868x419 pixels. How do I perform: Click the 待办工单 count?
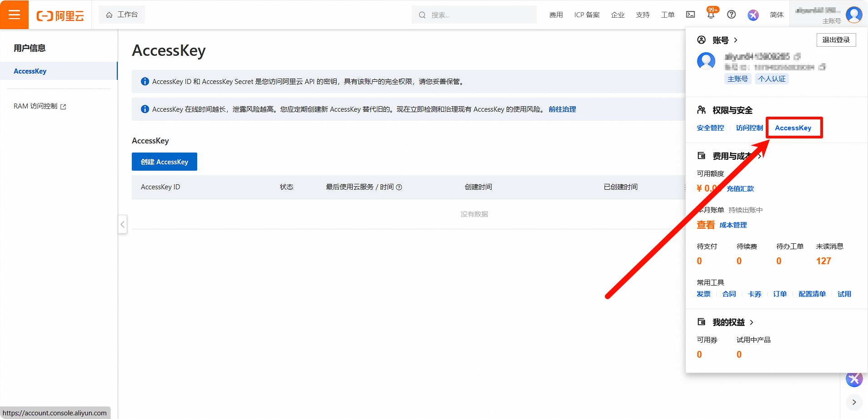point(779,261)
